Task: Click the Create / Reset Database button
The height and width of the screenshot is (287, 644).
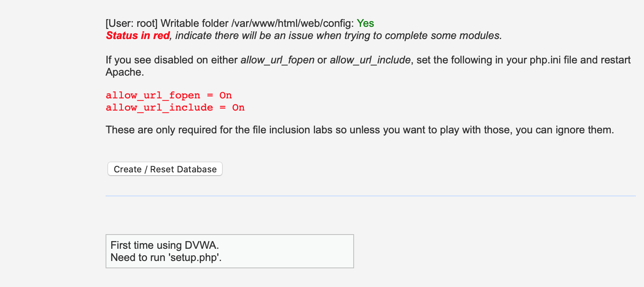Action: click(x=165, y=169)
